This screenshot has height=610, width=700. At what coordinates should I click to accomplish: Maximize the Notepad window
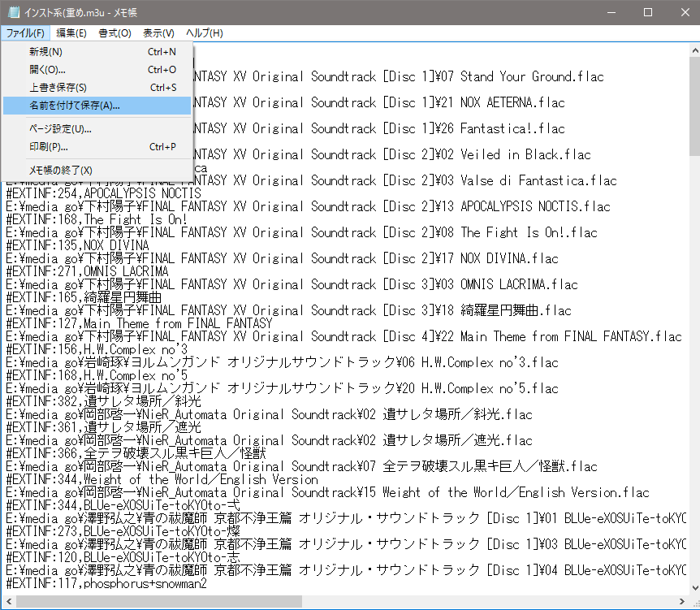648,12
